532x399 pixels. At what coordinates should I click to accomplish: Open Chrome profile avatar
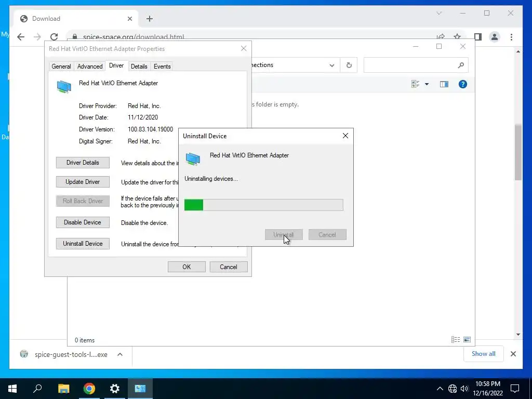tap(495, 37)
